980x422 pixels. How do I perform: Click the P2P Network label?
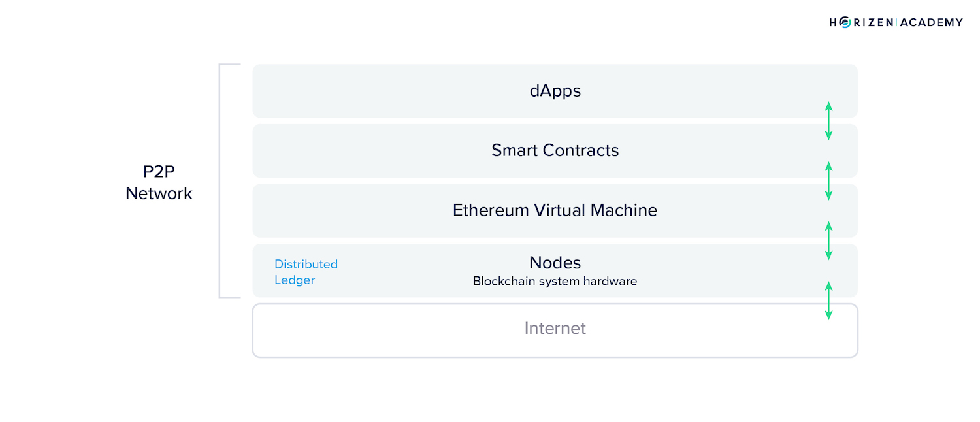[x=159, y=182]
